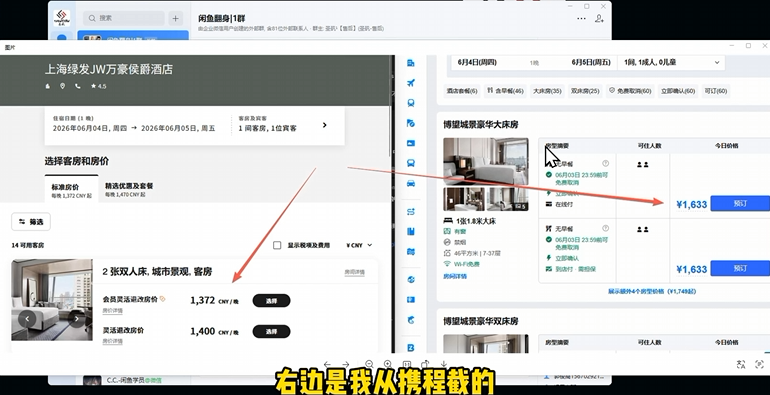
Task: Toggle the 立即确认(60) filter chip
Action: click(678, 91)
